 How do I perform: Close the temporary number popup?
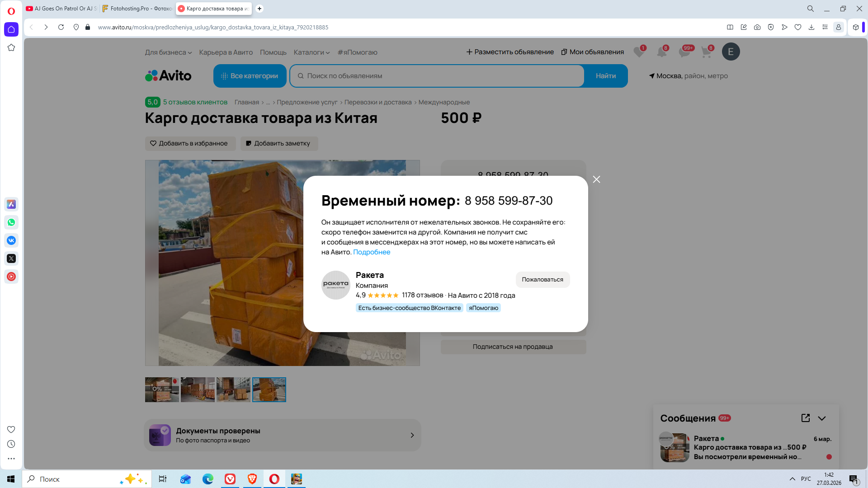pos(596,179)
